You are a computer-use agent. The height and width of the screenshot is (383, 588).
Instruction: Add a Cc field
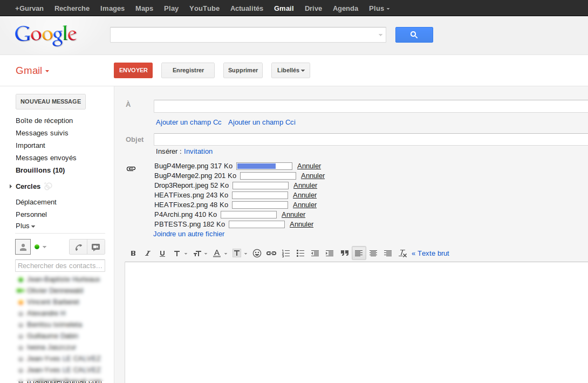189,122
